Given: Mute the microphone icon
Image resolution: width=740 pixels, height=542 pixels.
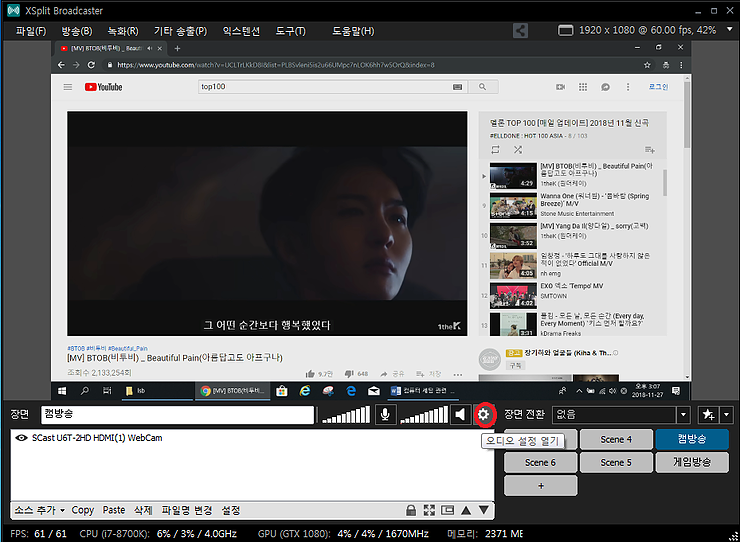Looking at the screenshot, I should pos(385,415).
